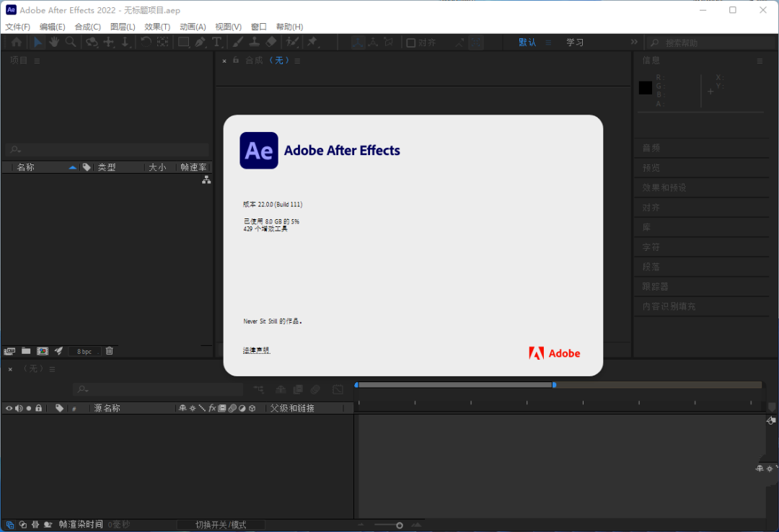Select the Rotation tool

tap(146, 43)
